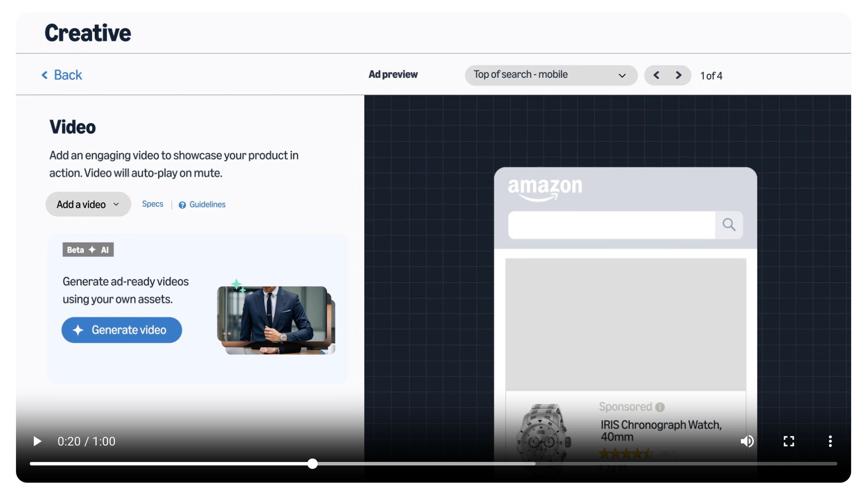Click the Video section heading

(x=72, y=127)
